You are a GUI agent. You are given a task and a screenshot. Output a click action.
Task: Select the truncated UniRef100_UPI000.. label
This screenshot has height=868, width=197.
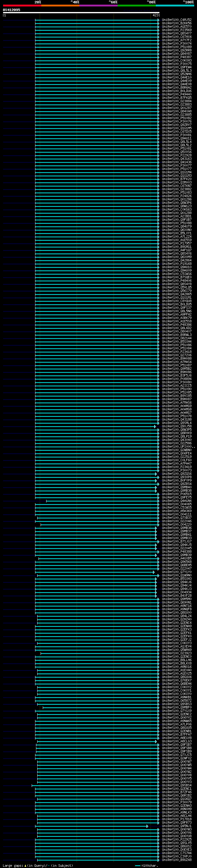[x=178, y=447]
